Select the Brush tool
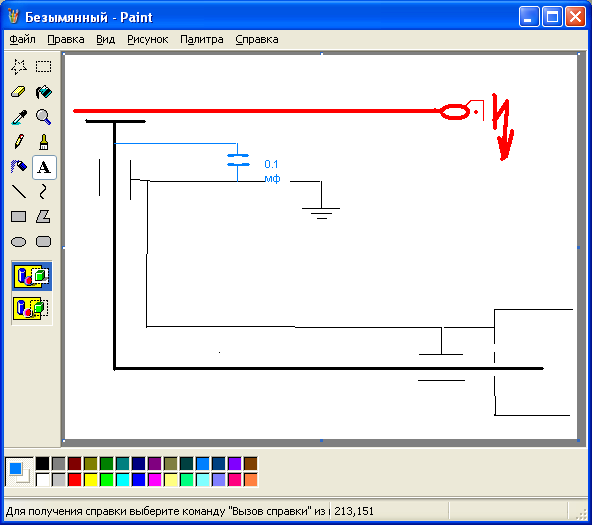Image resolution: width=592 pixels, height=525 pixels. [43, 142]
